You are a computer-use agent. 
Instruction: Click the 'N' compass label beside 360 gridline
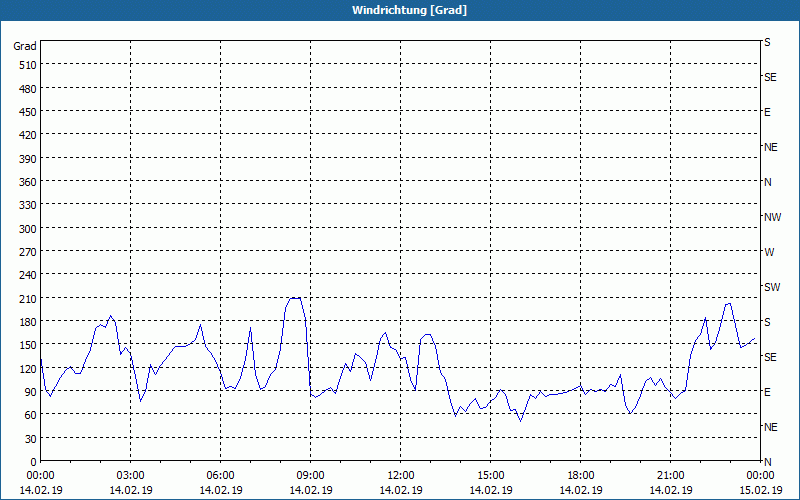click(x=768, y=182)
